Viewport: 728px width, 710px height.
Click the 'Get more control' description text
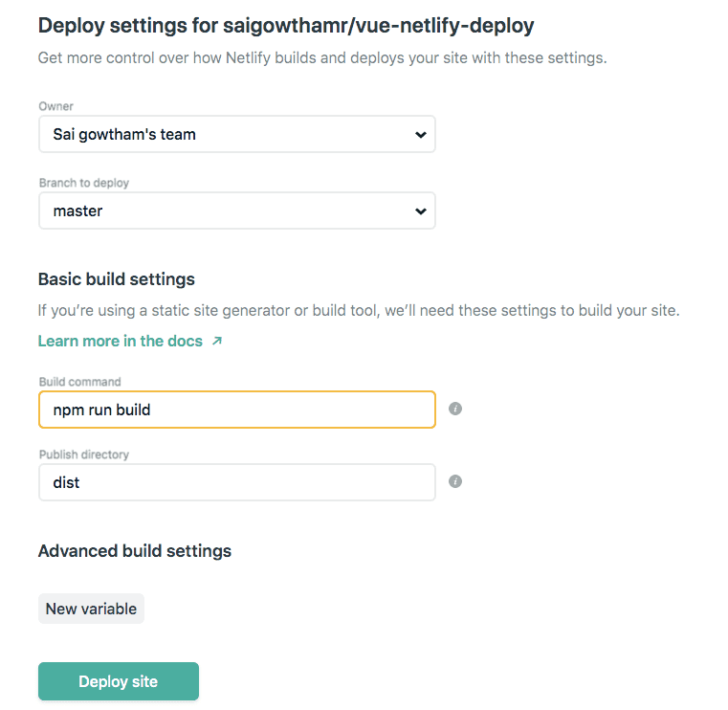coord(322,57)
